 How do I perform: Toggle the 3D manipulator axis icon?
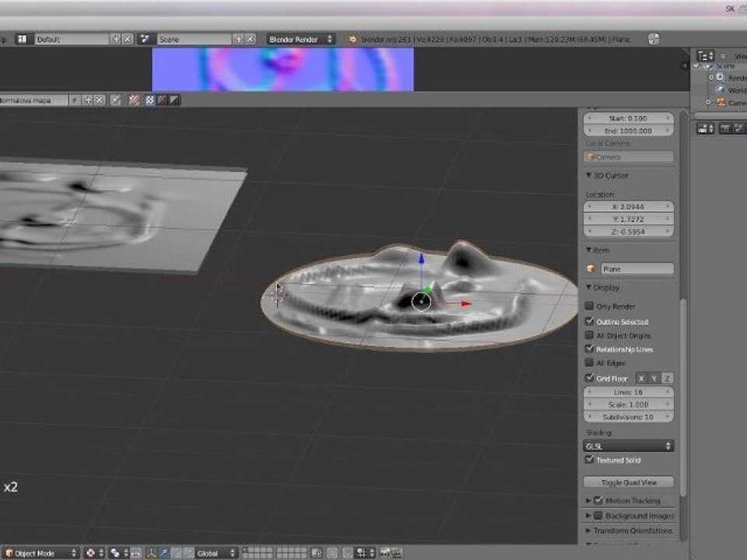click(x=152, y=553)
